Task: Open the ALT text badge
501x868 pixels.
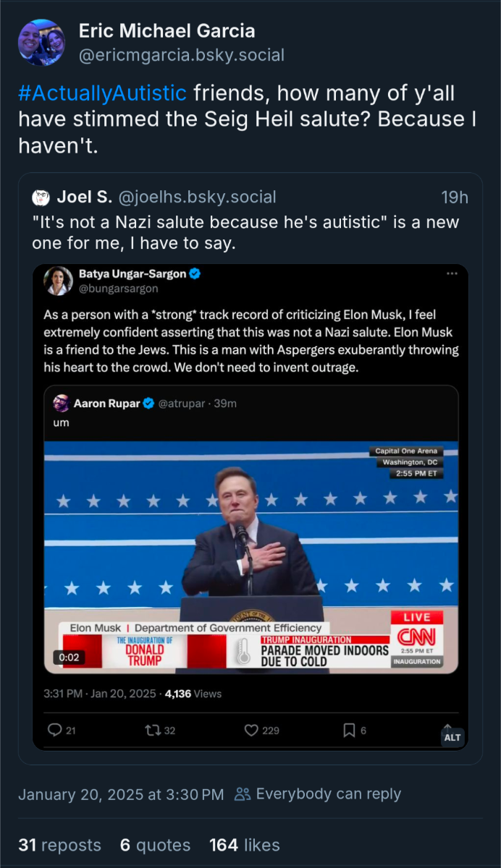Action: pos(452,737)
